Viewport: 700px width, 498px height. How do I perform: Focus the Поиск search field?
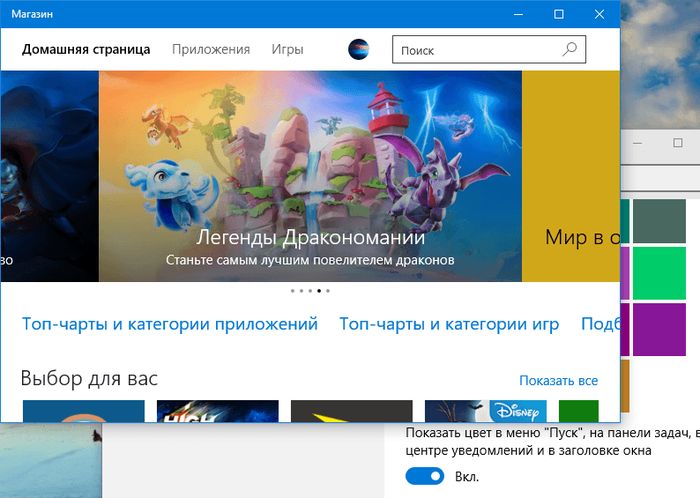click(x=489, y=50)
